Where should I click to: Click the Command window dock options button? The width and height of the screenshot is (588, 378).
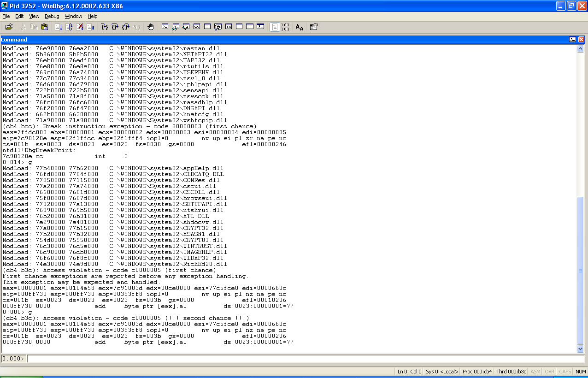click(572, 40)
